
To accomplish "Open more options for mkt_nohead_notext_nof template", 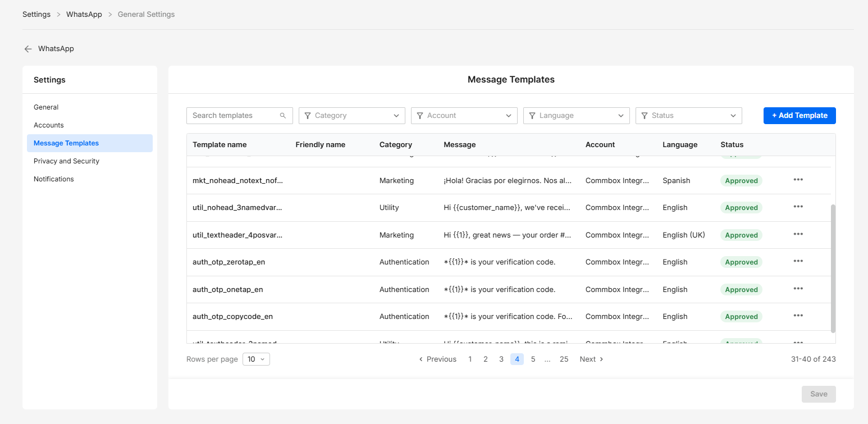I will [x=798, y=180].
